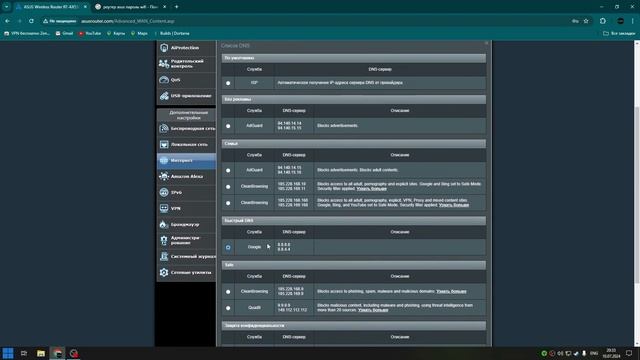Open the VPN sidebar section
This screenshot has width=640, height=360.
click(x=186, y=209)
